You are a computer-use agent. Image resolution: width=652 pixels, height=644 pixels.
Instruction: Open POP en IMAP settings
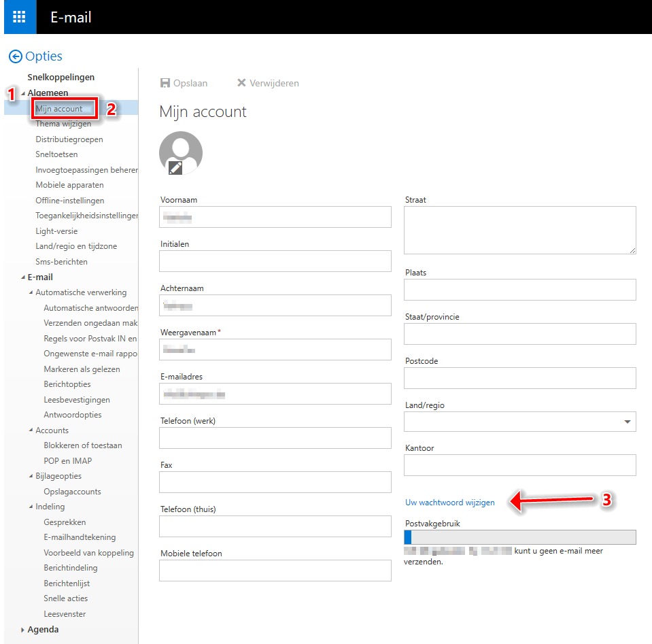pyautogui.click(x=67, y=461)
